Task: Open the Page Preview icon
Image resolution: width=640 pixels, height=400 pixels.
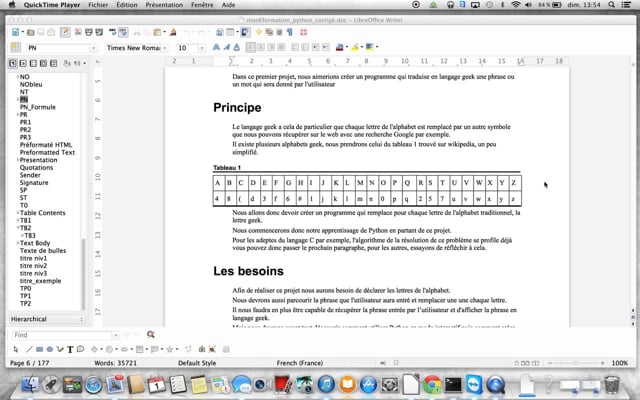Action: tap(99, 32)
